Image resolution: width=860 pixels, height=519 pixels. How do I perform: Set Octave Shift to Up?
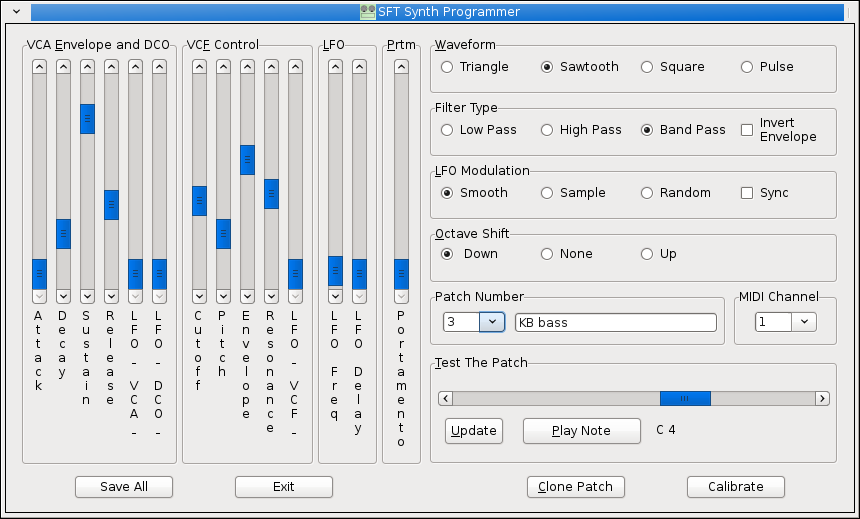click(x=647, y=254)
